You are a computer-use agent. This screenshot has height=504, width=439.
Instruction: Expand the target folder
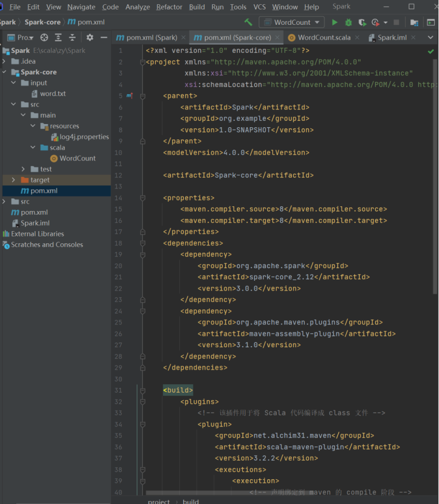pos(14,179)
